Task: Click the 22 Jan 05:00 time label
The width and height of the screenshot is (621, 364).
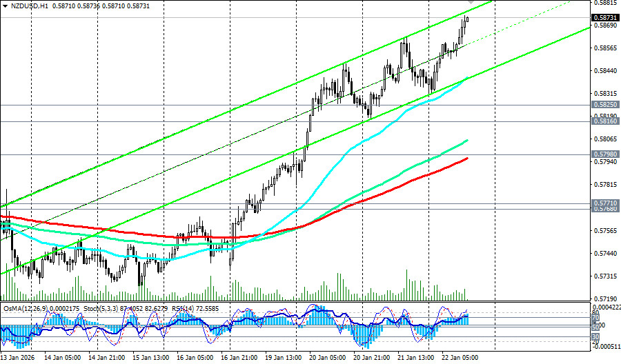Action: pyautogui.click(x=461, y=358)
